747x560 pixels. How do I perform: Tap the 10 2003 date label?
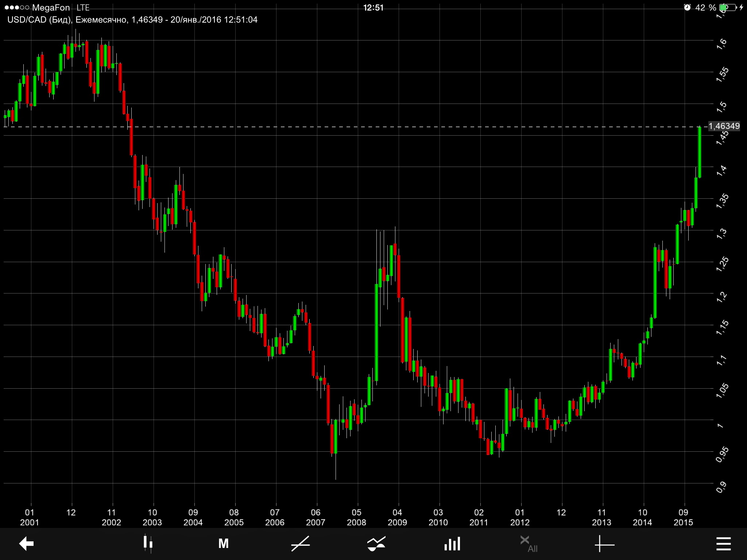[x=152, y=517]
